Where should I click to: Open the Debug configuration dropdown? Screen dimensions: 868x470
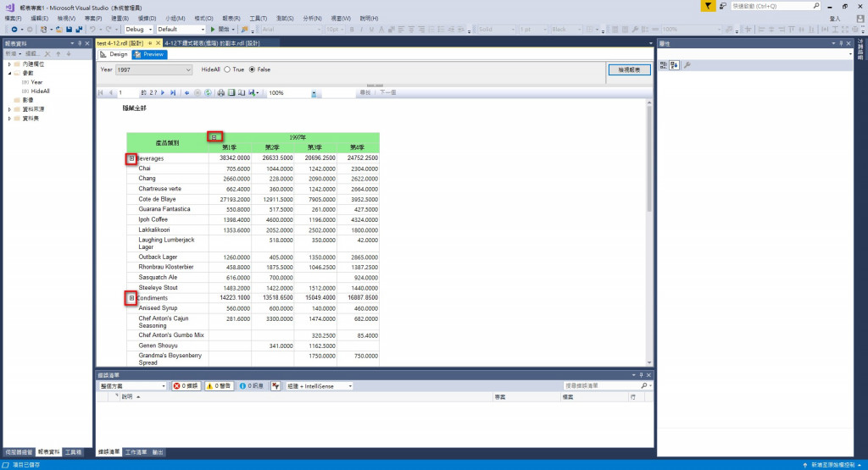click(x=138, y=30)
